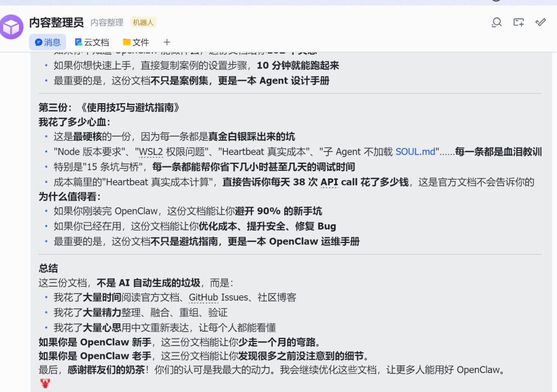
Task: Click the open-in-new-window icon
Action: pyautogui.click(x=518, y=23)
